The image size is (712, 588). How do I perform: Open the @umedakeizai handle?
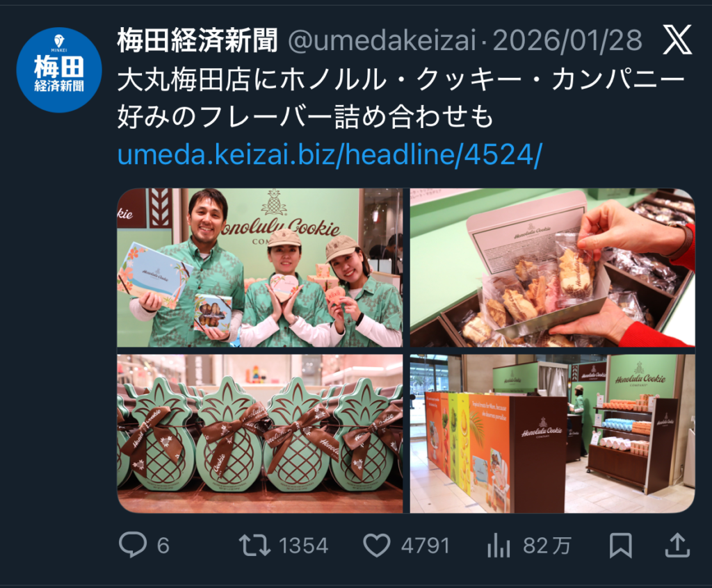[x=382, y=40]
